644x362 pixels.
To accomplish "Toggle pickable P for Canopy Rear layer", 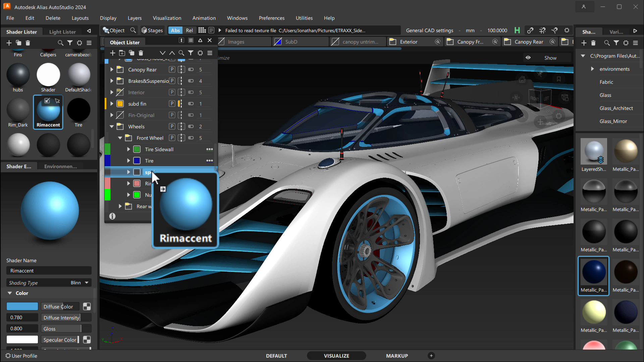I will 172,69.
